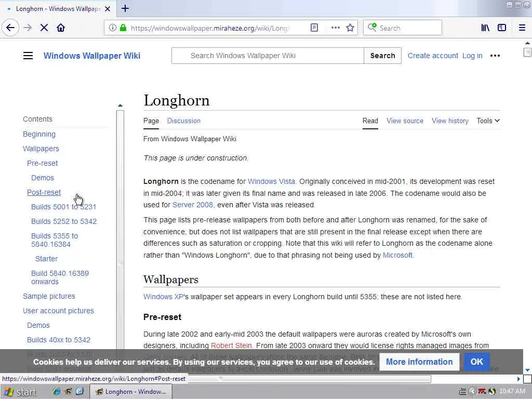The width and height of the screenshot is (532, 399).
Task: Open the Server 2008 article link
Action: click(193, 205)
